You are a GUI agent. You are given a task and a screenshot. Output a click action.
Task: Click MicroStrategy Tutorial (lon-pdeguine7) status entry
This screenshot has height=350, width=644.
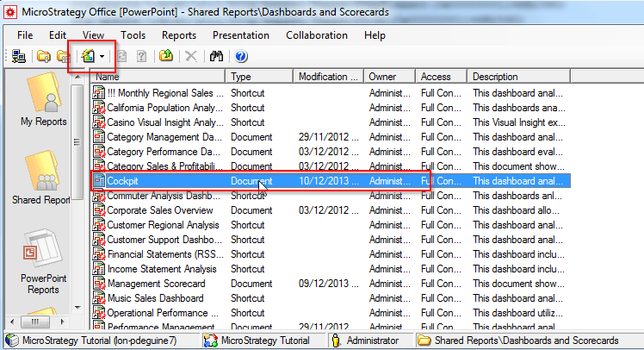click(x=91, y=341)
